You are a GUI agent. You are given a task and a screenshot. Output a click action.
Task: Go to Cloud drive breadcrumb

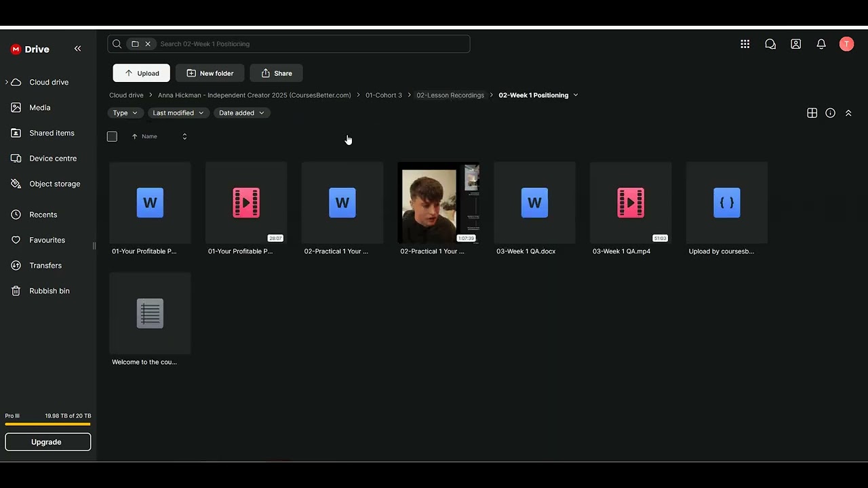point(126,96)
